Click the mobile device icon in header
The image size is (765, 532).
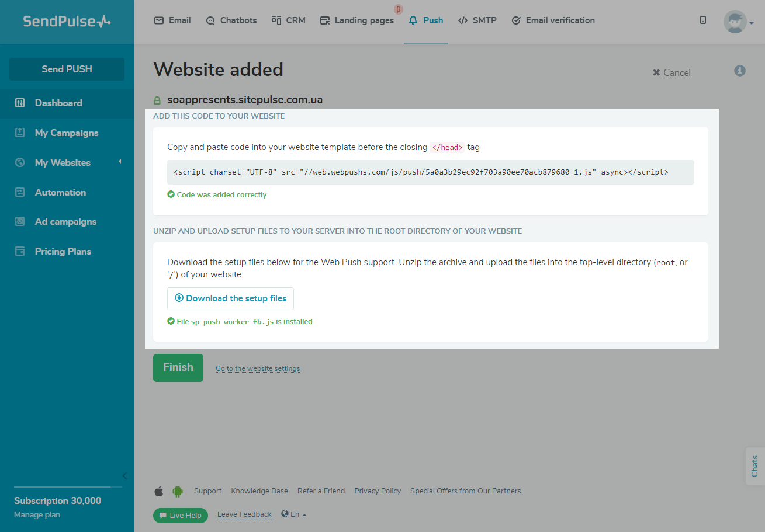(x=703, y=20)
